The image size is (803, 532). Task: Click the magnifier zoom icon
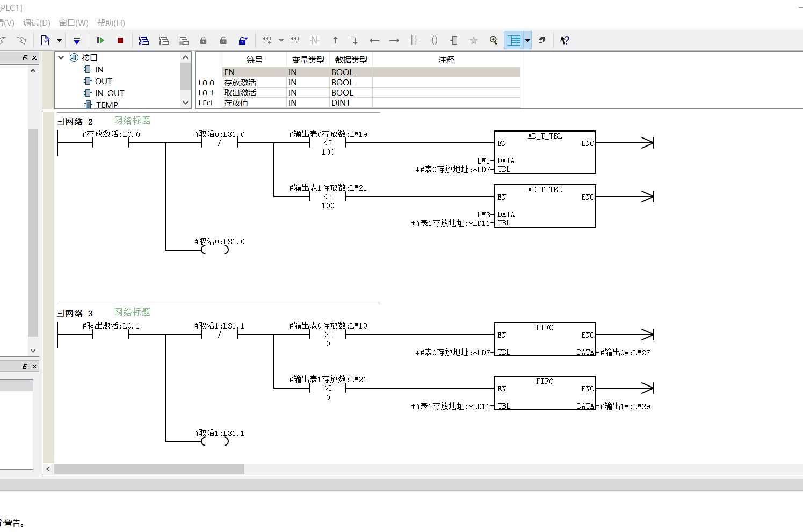[494, 40]
